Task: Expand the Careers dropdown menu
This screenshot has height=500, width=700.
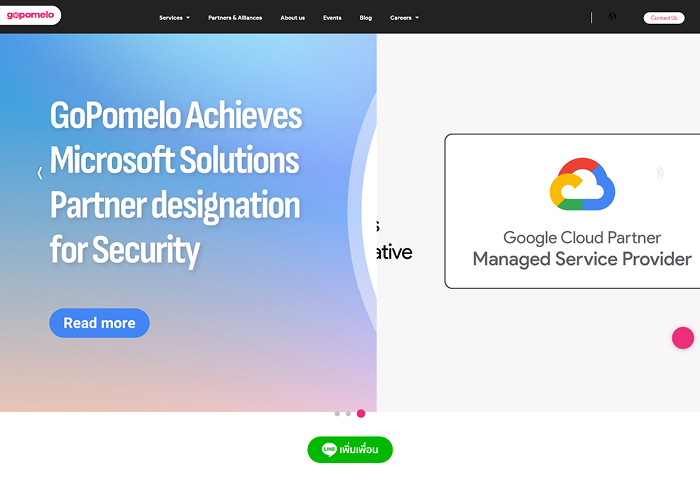Action: click(404, 18)
